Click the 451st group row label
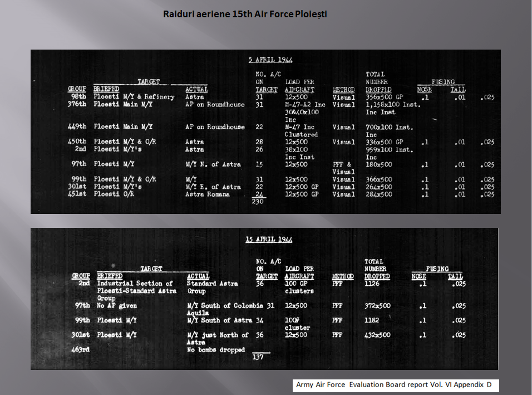Screen dimensions: 532x395 point(77,194)
